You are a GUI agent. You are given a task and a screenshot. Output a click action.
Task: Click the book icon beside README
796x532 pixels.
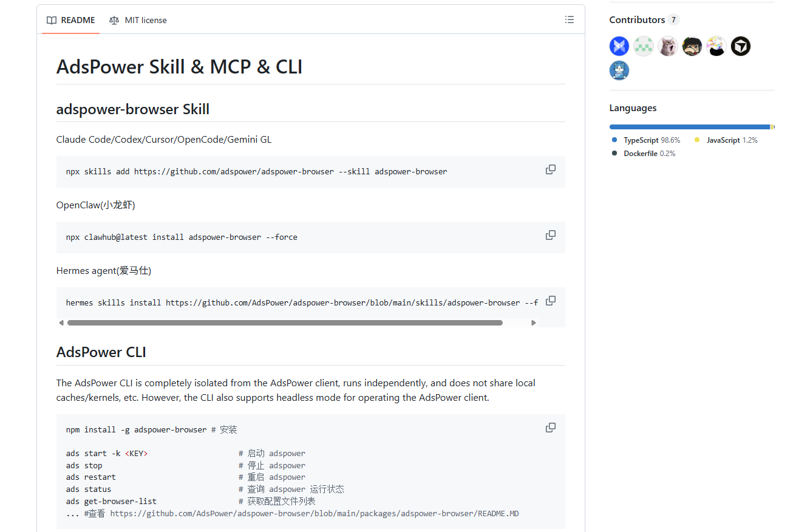[x=52, y=20]
